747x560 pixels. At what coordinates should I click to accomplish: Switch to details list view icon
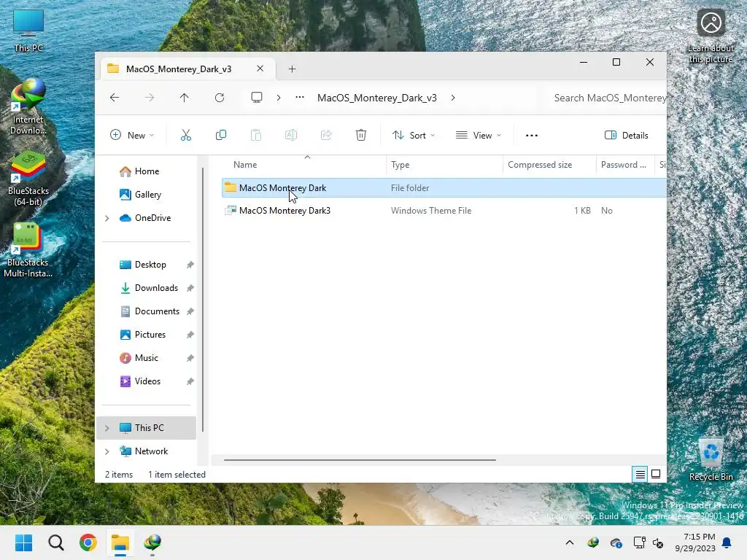point(640,474)
